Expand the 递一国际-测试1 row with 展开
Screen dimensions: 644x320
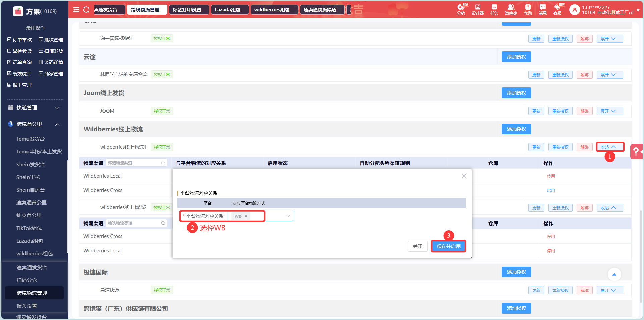click(x=610, y=39)
